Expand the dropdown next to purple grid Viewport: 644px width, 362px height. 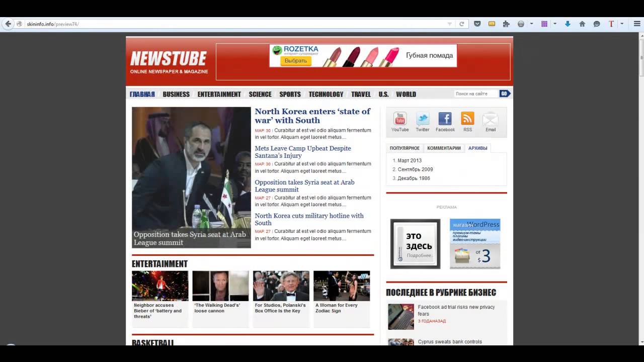click(x=555, y=24)
